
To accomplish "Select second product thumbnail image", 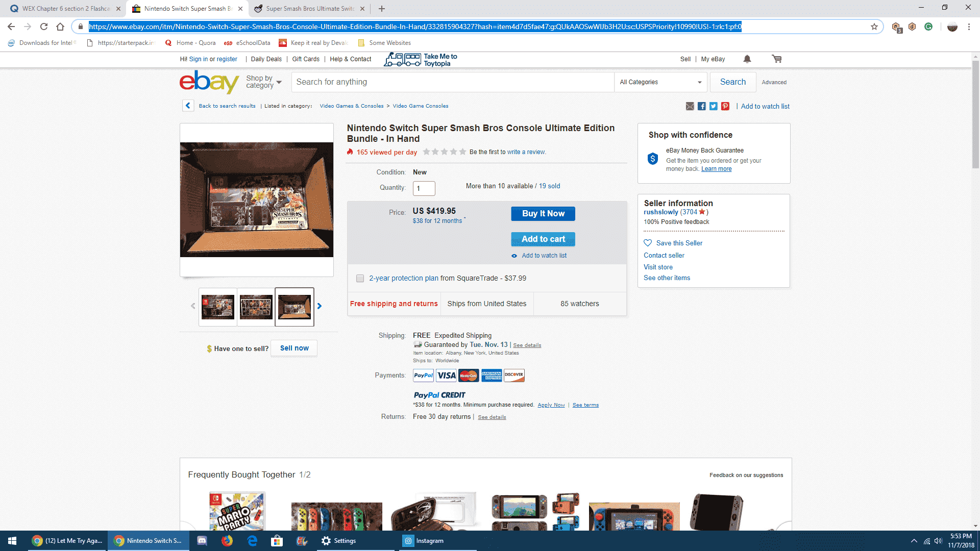I will pyautogui.click(x=256, y=307).
